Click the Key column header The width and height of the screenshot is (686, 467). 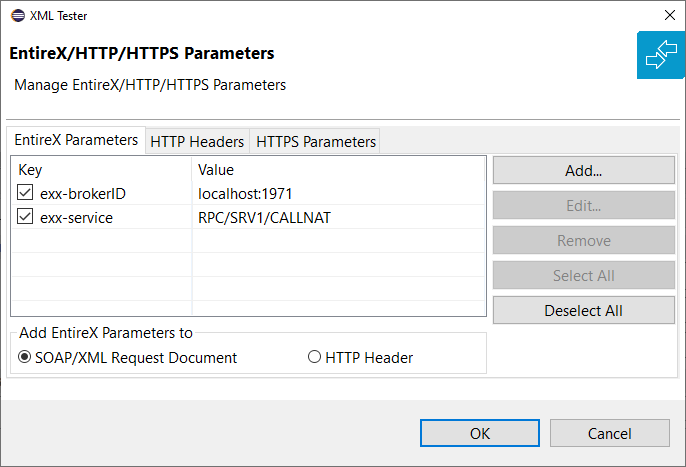pyautogui.click(x=101, y=169)
